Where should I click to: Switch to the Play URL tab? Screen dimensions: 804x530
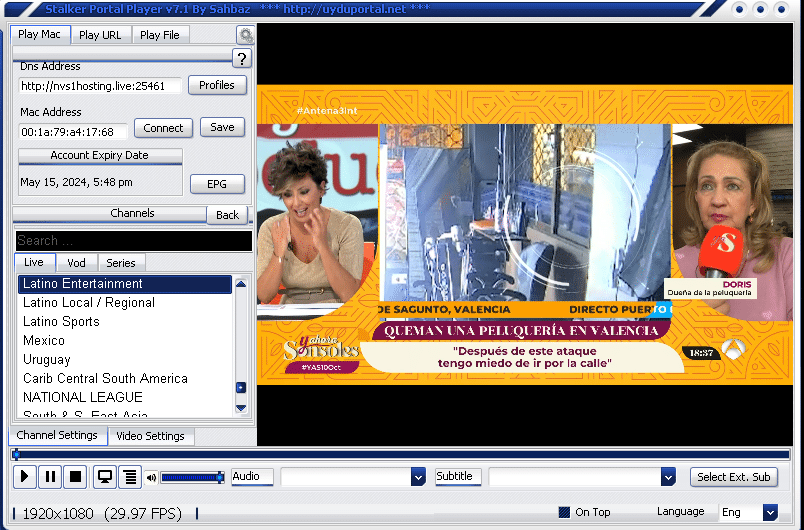(100, 35)
